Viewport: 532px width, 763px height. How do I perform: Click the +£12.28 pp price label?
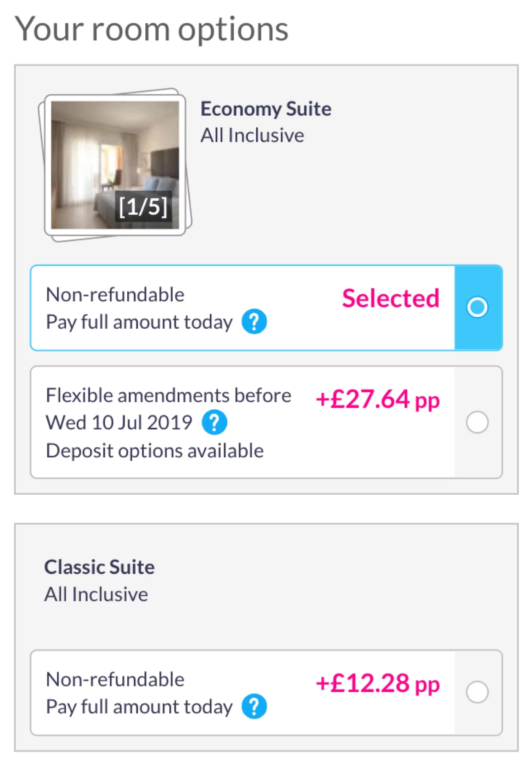click(x=377, y=684)
